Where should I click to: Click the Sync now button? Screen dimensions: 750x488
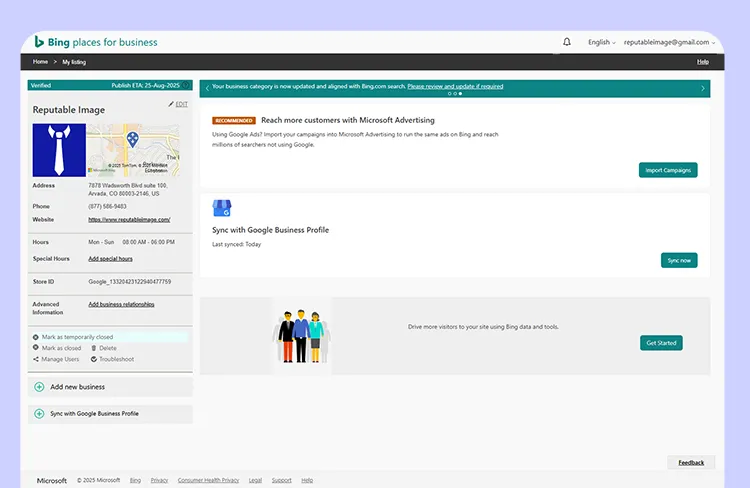(679, 260)
